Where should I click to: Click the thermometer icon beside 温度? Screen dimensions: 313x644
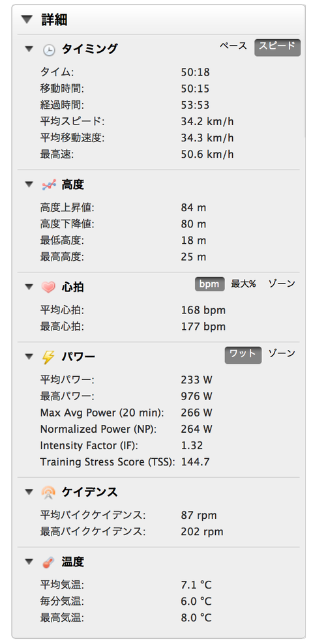coord(48,563)
